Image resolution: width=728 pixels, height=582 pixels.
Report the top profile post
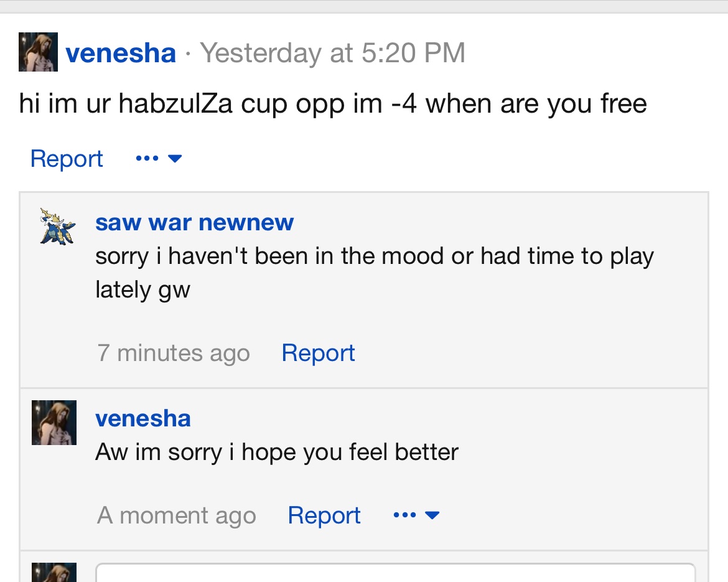(x=67, y=159)
